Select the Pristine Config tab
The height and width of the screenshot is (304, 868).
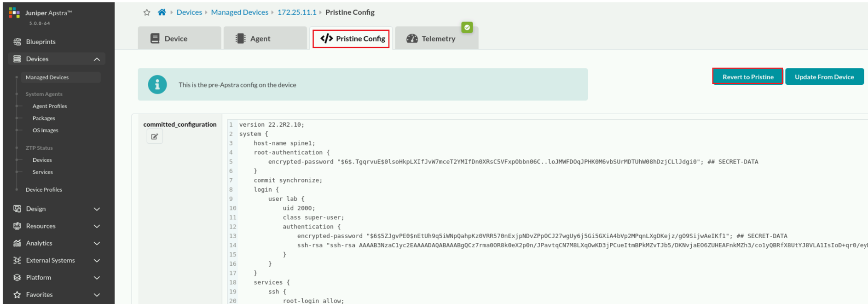coord(351,38)
